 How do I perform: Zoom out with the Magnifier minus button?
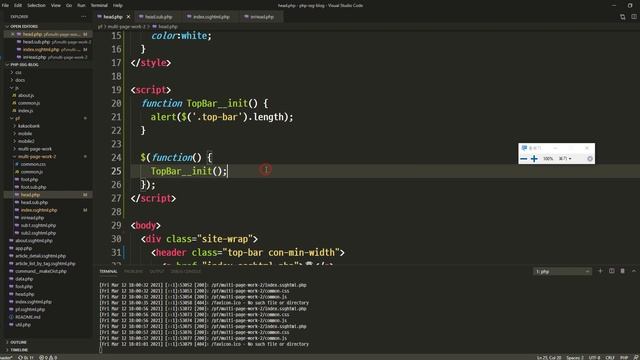524,159
